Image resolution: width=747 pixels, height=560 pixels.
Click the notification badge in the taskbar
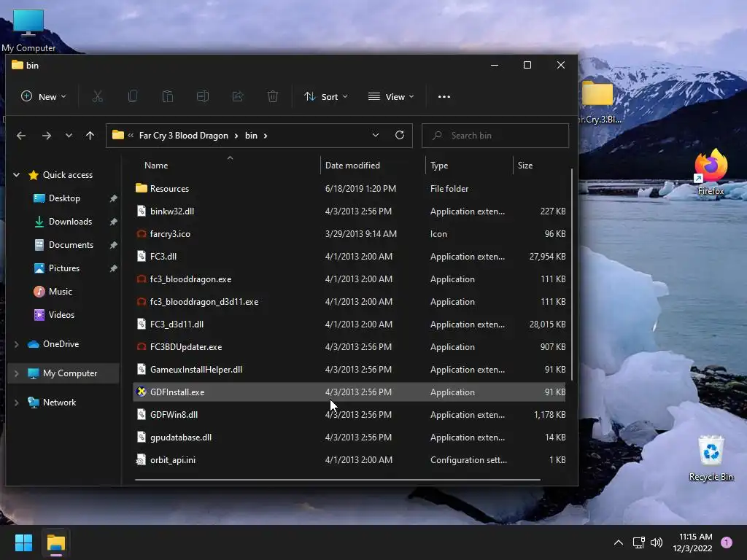pyautogui.click(x=727, y=542)
